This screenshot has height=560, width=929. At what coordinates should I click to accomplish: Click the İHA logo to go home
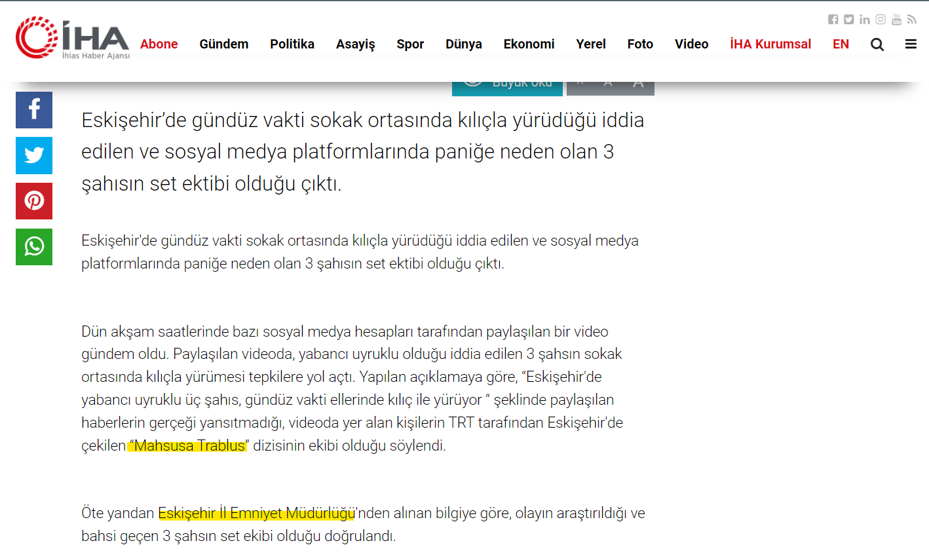pyautogui.click(x=72, y=38)
